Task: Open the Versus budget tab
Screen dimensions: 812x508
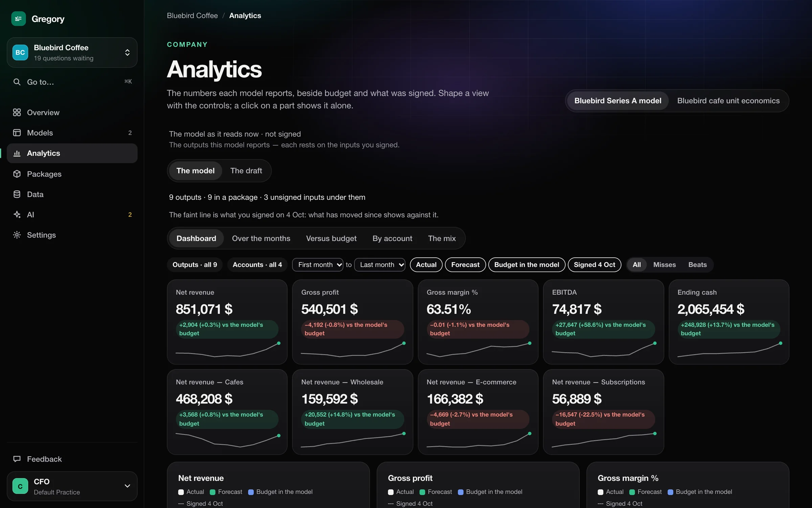Action: tap(331, 238)
